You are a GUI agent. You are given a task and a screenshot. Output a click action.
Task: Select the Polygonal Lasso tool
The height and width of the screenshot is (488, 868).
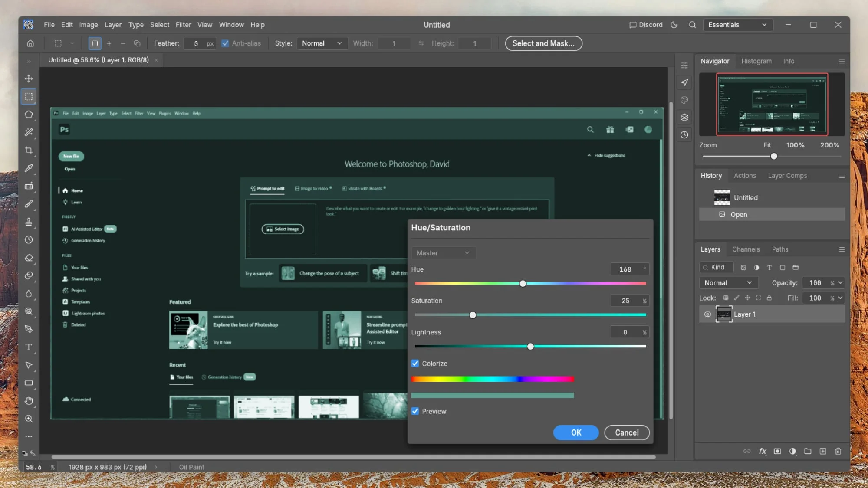click(x=29, y=115)
